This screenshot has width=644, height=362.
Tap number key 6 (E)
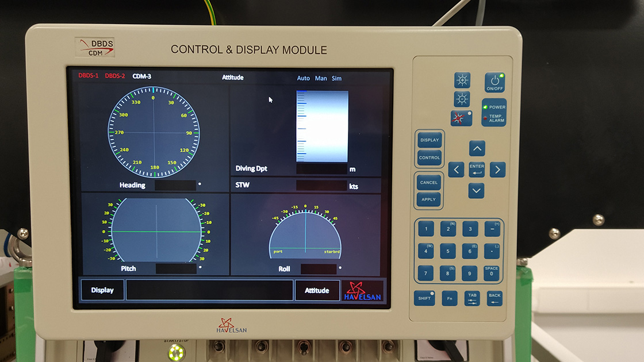pos(470,251)
